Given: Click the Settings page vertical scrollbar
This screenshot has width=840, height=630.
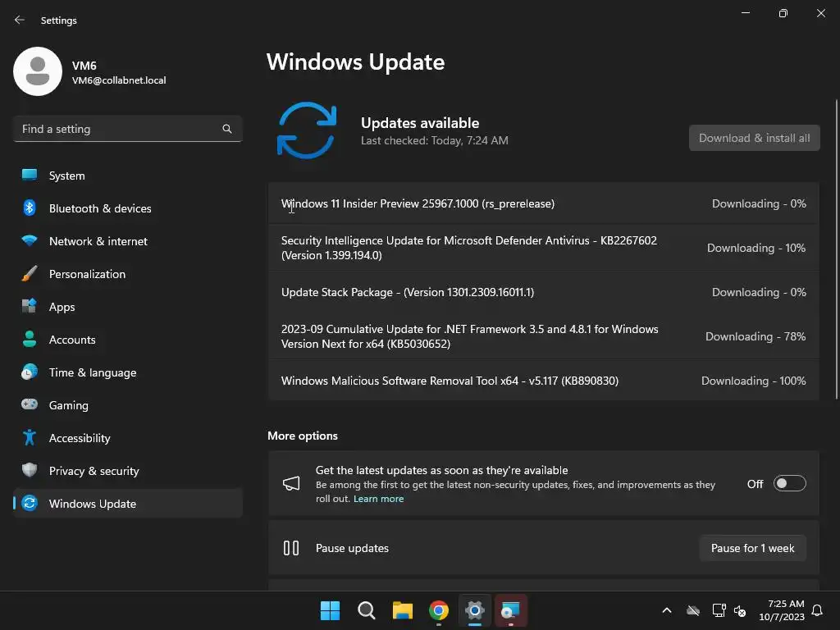Looking at the screenshot, I should pos(836,249).
